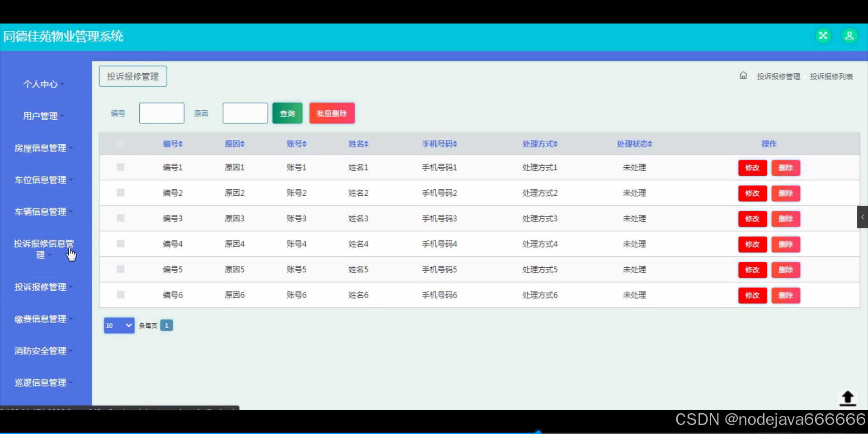Click the green fullscreen toggle icon
This screenshot has height=434, width=868.
click(823, 36)
